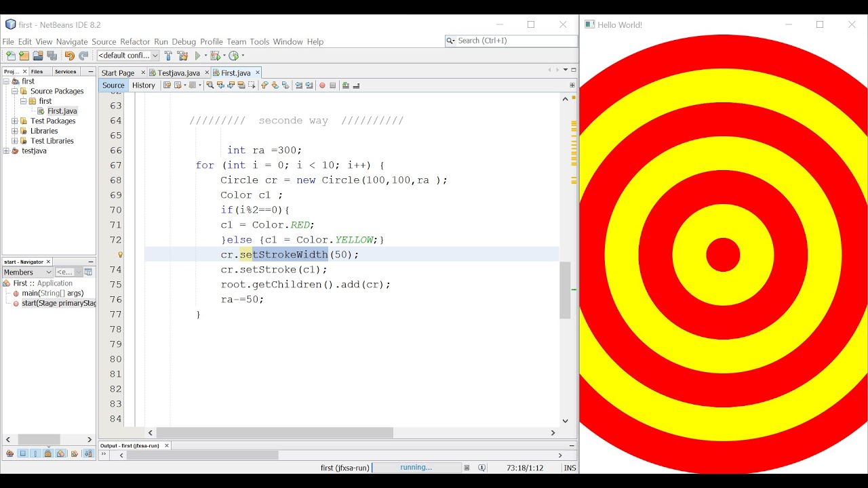Click the editor's vertical scrollbar thumb
Image resolution: width=868 pixels, height=488 pixels.
(x=565, y=290)
